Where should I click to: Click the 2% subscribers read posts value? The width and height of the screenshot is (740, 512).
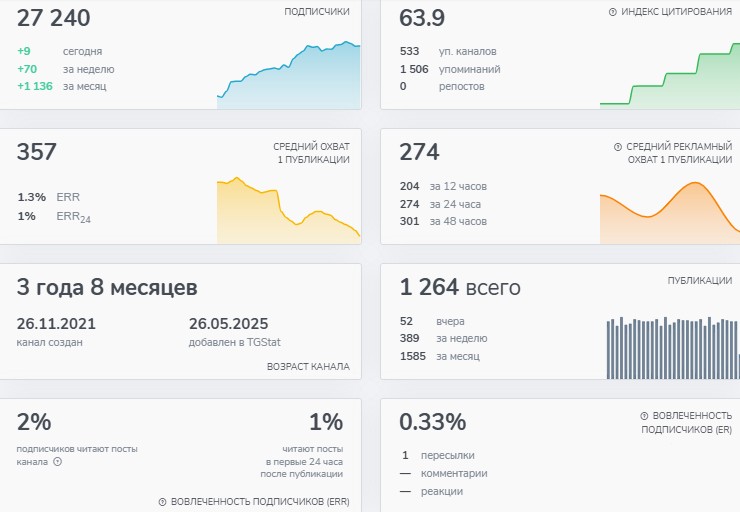pyautogui.click(x=34, y=422)
